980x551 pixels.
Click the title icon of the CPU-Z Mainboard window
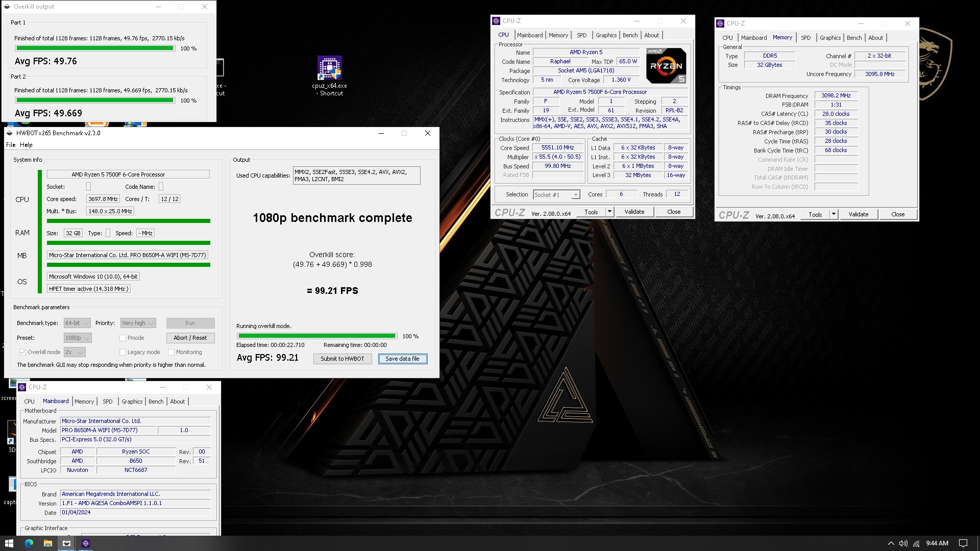(22, 387)
